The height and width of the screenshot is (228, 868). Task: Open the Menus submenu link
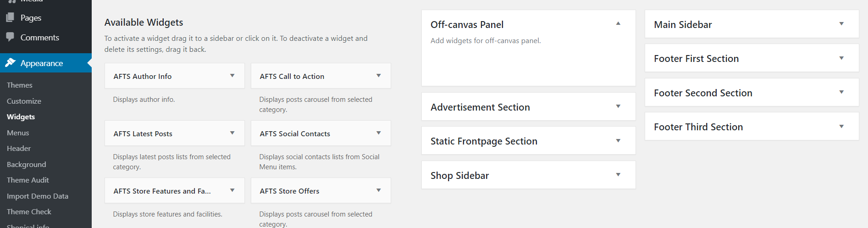[x=18, y=133]
